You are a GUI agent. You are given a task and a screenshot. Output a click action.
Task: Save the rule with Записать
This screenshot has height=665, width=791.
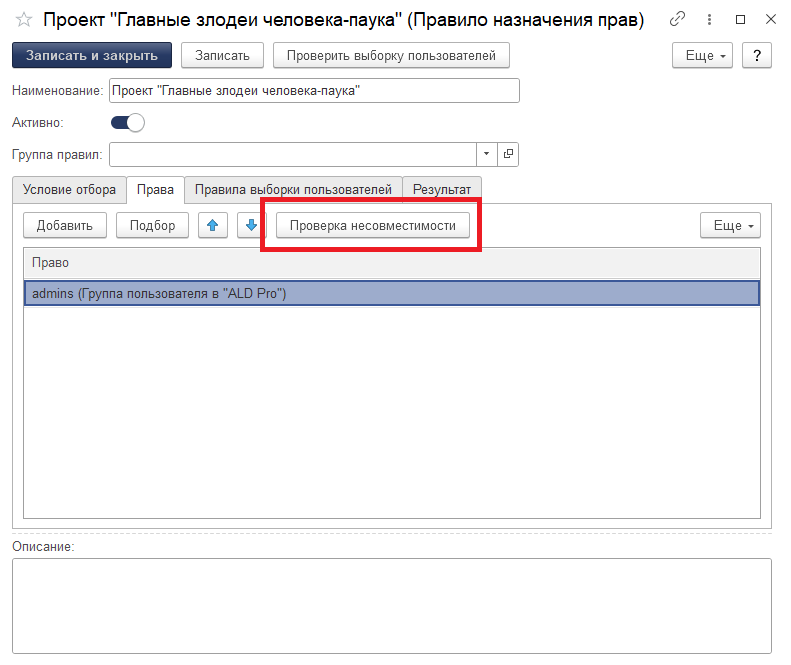tap(222, 55)
